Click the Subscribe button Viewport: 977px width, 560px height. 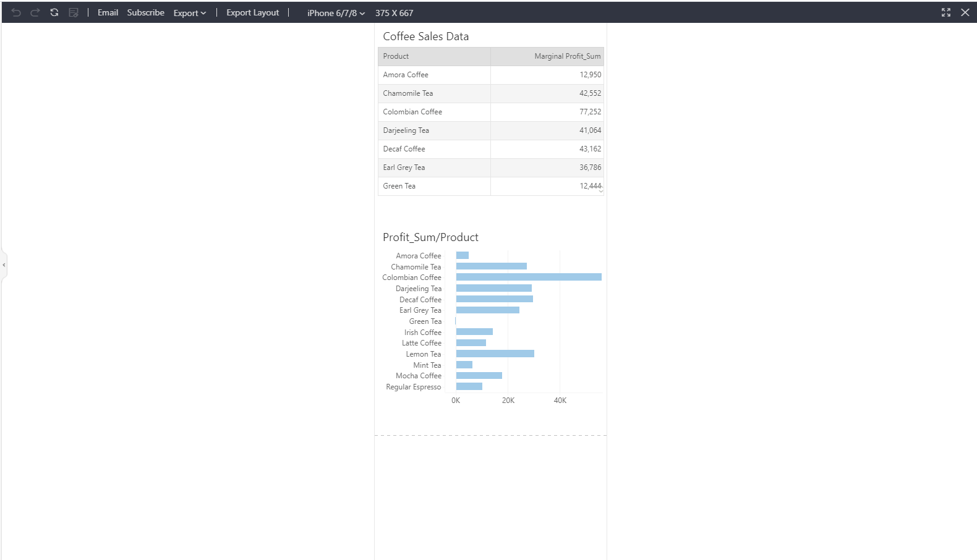tap(146, 12)
